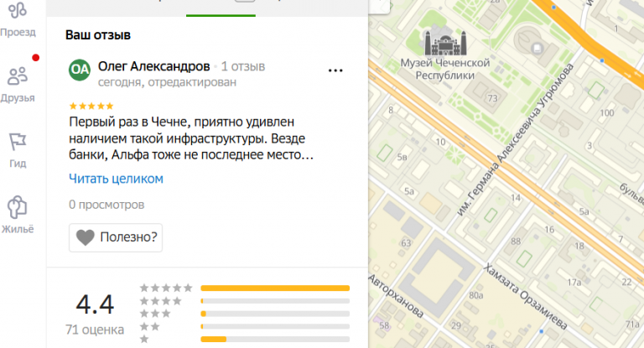Screen dimensions: 644x348
Task: Click the Музей Чеченской Республики map label
Action: [x=445, y=69]
